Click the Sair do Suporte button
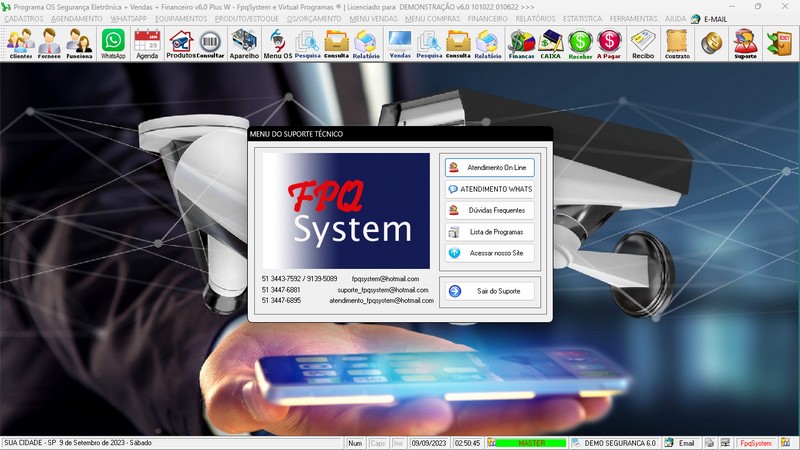This screenshot has height=450, width=800. [490, 291]
